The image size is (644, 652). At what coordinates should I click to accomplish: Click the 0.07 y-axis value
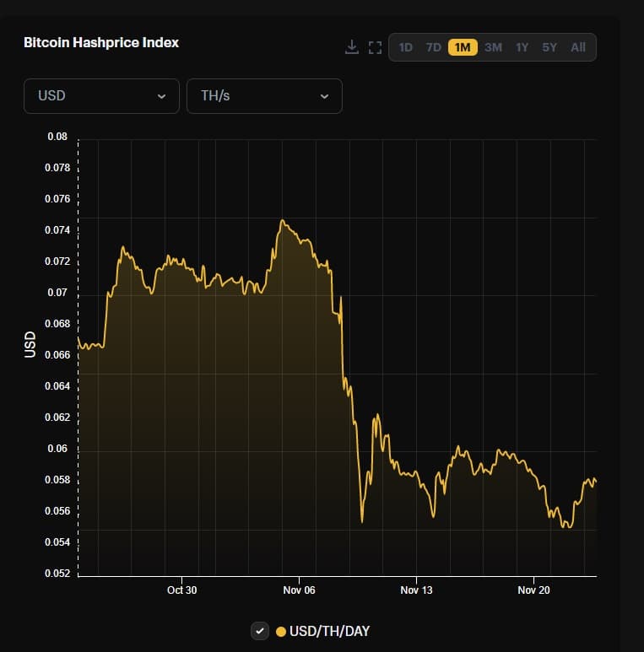[57, 293]
